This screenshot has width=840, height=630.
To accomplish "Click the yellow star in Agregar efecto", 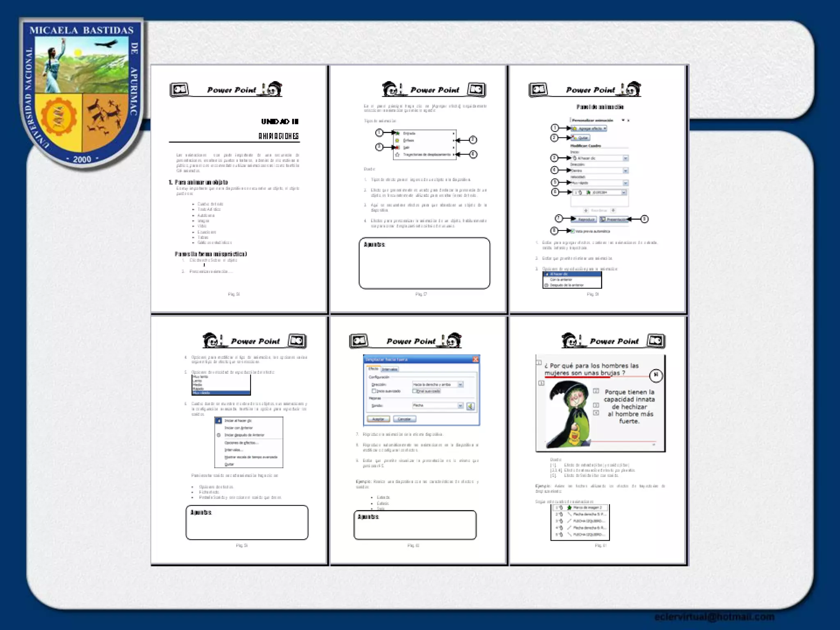I will [x=575, y=128].
